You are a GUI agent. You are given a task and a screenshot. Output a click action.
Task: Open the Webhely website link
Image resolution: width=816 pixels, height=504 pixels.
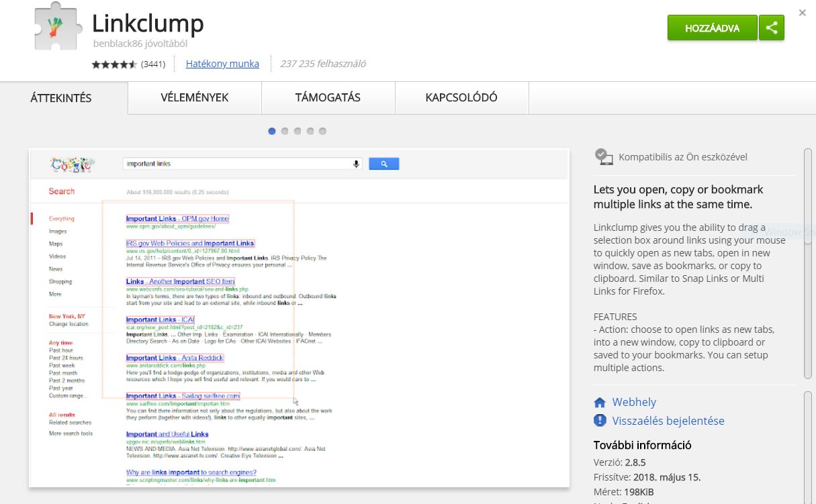[x=634, y=402]
